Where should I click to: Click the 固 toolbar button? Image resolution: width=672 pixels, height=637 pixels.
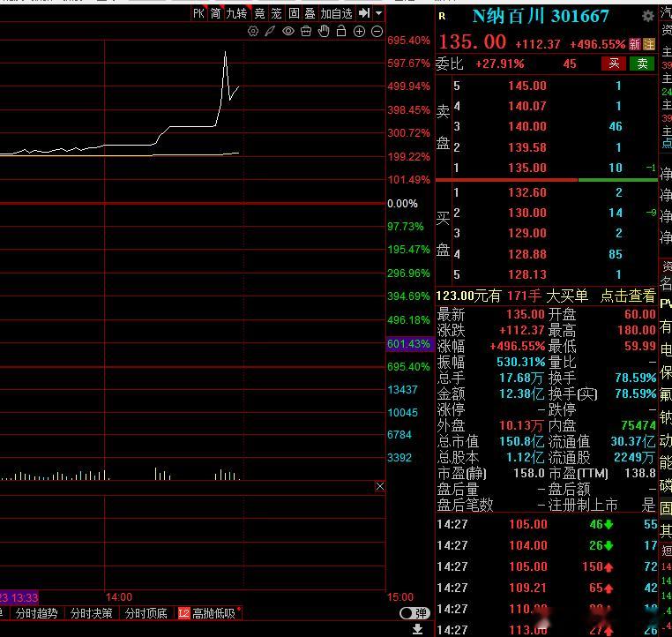(x=294, y=14)
